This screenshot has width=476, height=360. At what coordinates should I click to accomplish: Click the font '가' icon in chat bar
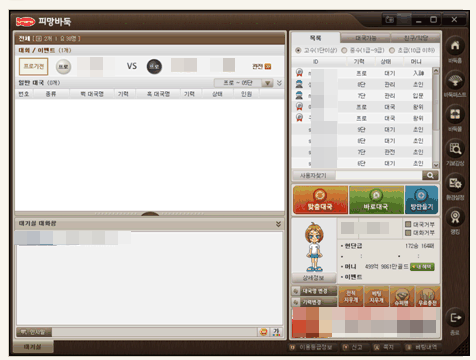tap(276, 332)
